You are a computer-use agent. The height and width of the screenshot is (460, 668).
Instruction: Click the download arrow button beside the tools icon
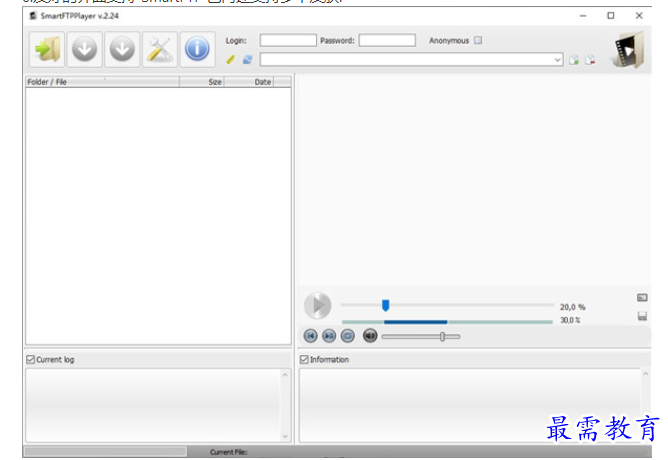point(122,49)
